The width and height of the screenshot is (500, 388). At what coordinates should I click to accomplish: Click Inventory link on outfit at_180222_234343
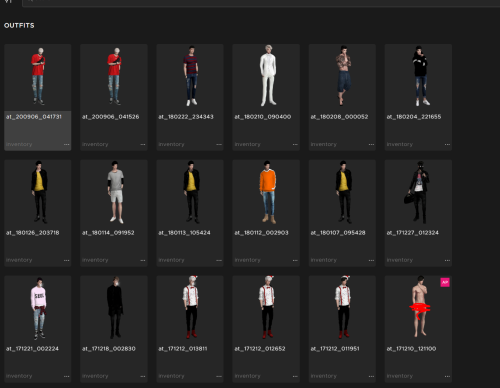(171, 144)
